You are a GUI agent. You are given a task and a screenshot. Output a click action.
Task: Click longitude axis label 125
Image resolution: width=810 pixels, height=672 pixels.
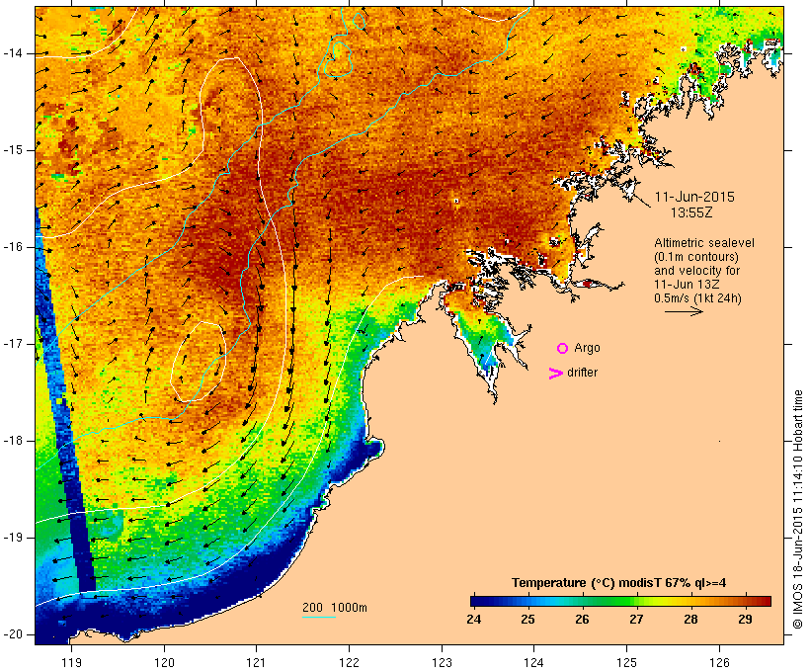pyautogui.click(x=627, y=663)
